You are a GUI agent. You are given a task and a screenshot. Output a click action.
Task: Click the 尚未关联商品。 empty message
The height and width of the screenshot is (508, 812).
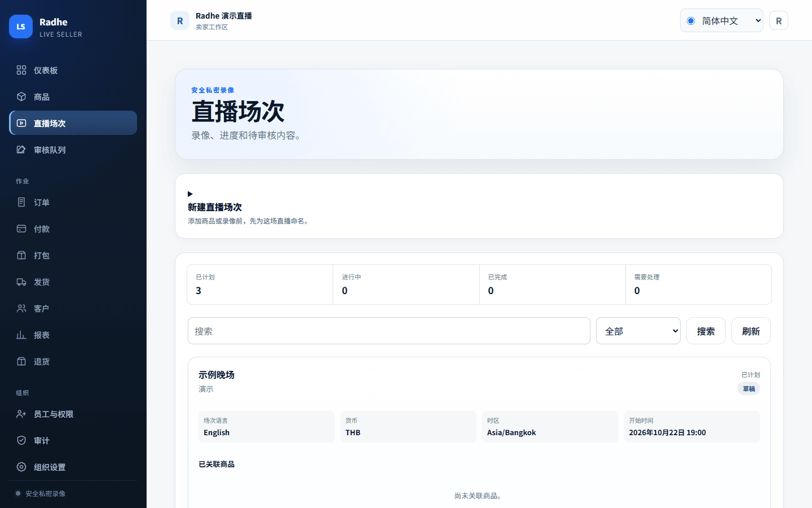pos(479,496)
